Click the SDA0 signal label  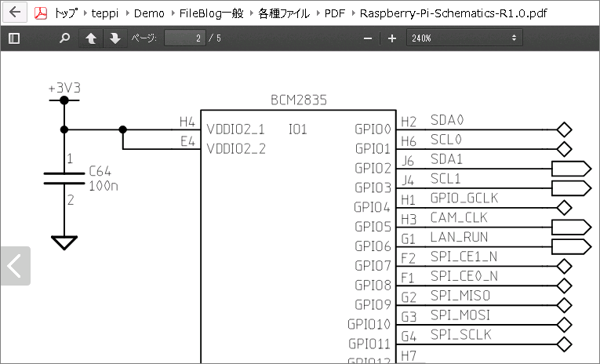[447, 120]
